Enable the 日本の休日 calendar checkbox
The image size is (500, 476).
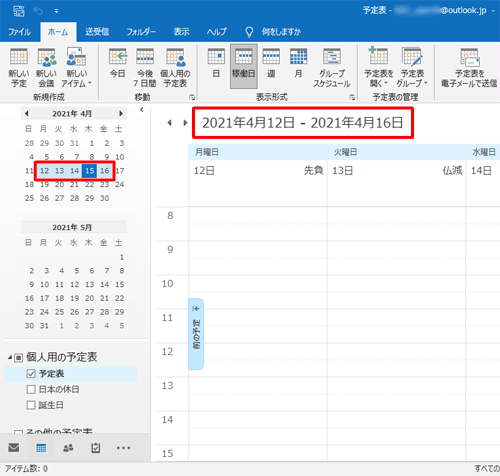pos(31,389)
